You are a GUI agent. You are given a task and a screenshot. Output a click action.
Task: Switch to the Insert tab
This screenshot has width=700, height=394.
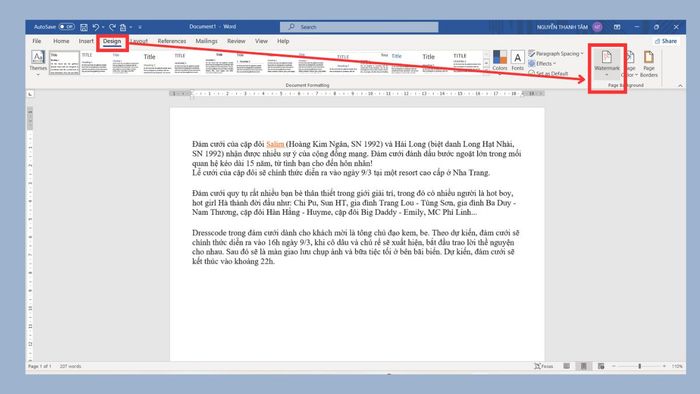point(86,41)
